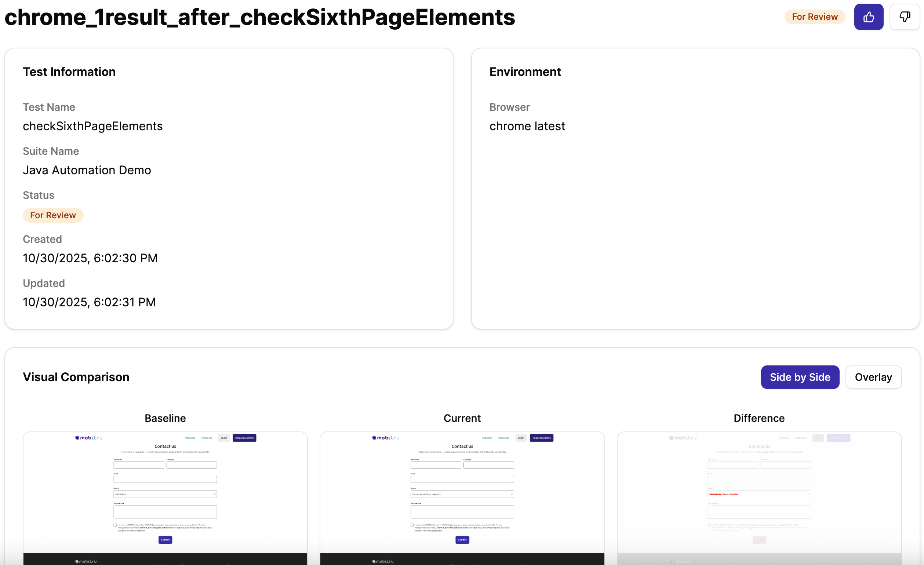924x565 pixels.
Task: Click faded mobitru logo in Difference image
Action: (683, 438)
